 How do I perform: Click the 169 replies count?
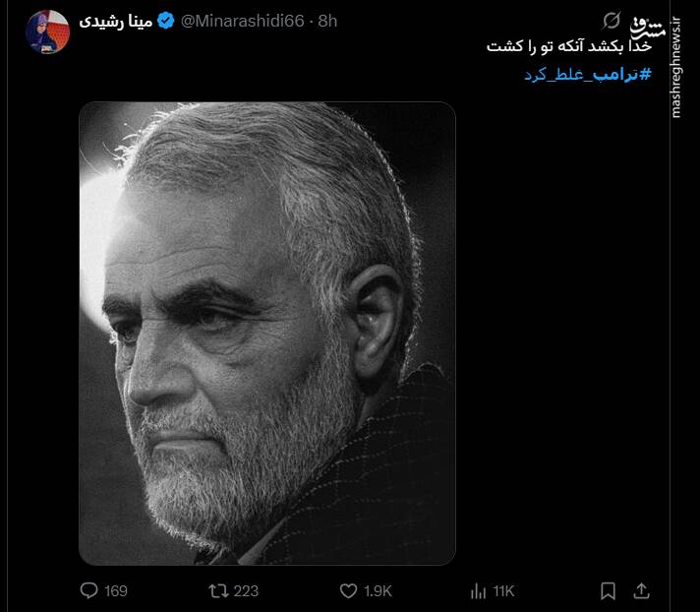point(115,590)
